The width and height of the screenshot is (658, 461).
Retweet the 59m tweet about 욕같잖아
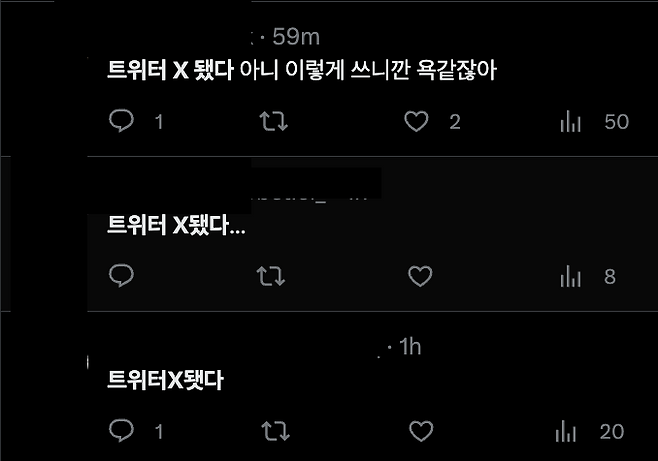point(274,121)
